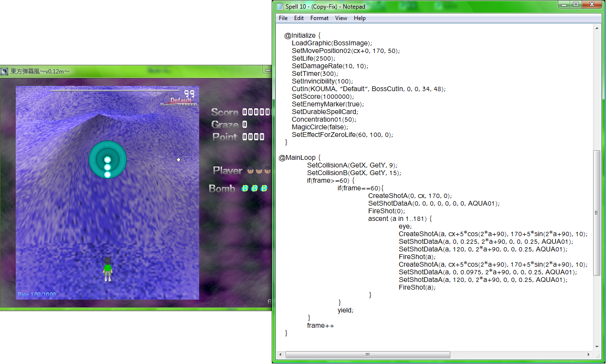Close the Notepad window

tap(592, 5)
